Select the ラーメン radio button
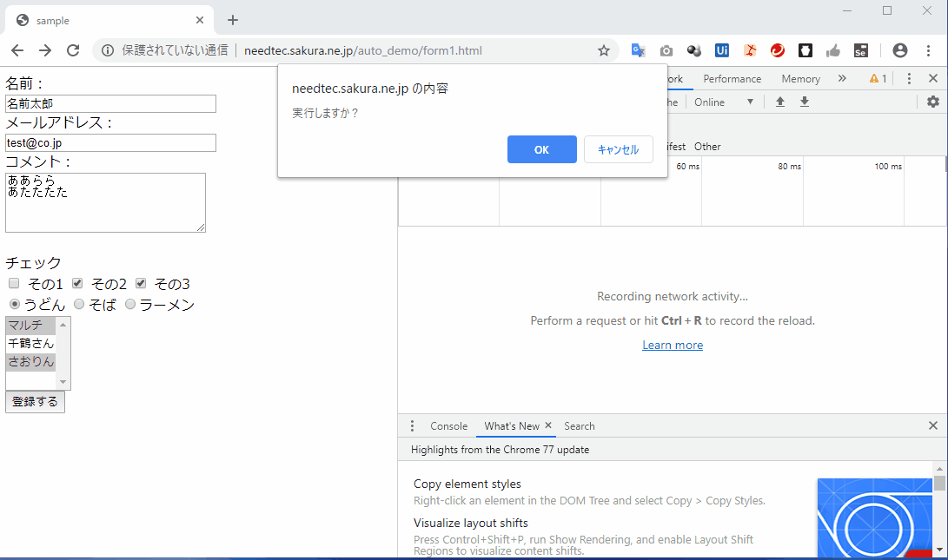Viewport: 948px width, 560px height. (x=130, y=304)
